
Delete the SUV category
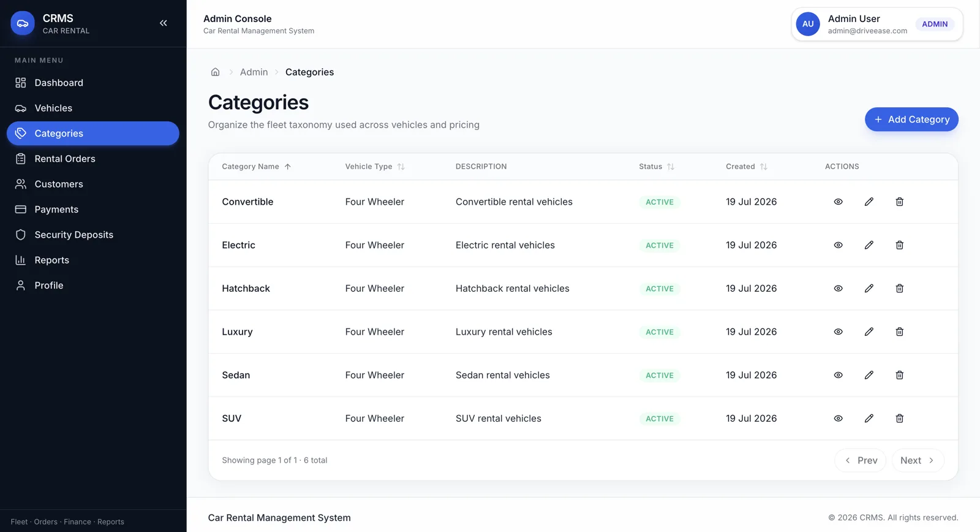coord(899,419)
